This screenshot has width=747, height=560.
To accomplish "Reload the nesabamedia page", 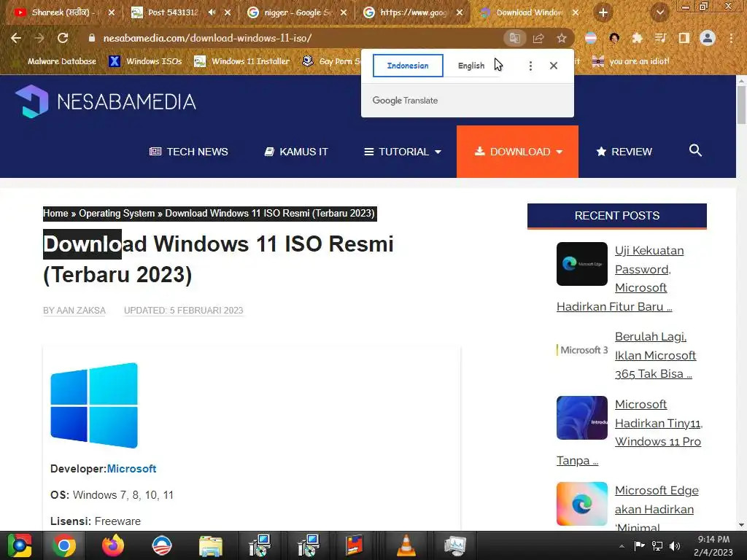I will (63, 38).
